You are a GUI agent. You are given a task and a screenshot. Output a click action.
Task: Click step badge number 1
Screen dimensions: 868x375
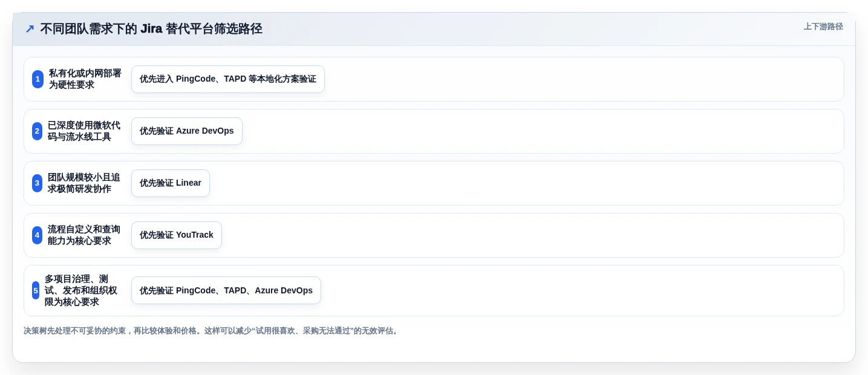coord(38,79)
